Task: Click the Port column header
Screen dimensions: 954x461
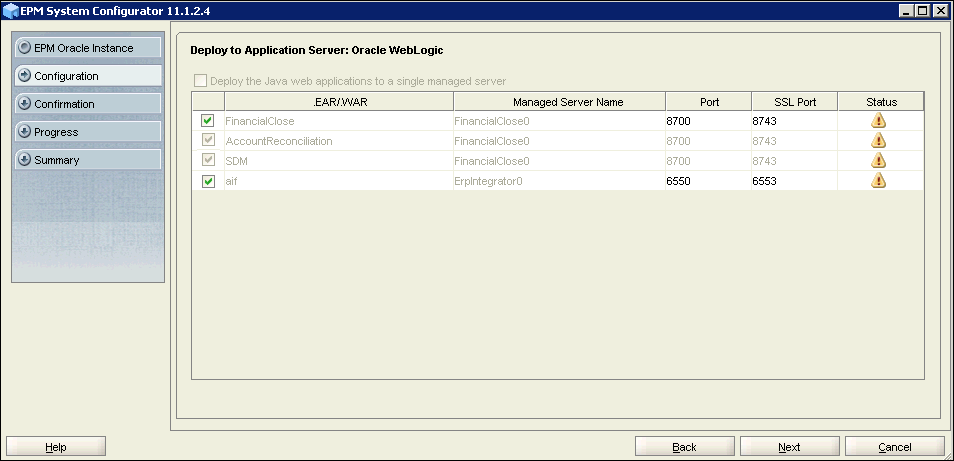Action: [x=709, y=102]
